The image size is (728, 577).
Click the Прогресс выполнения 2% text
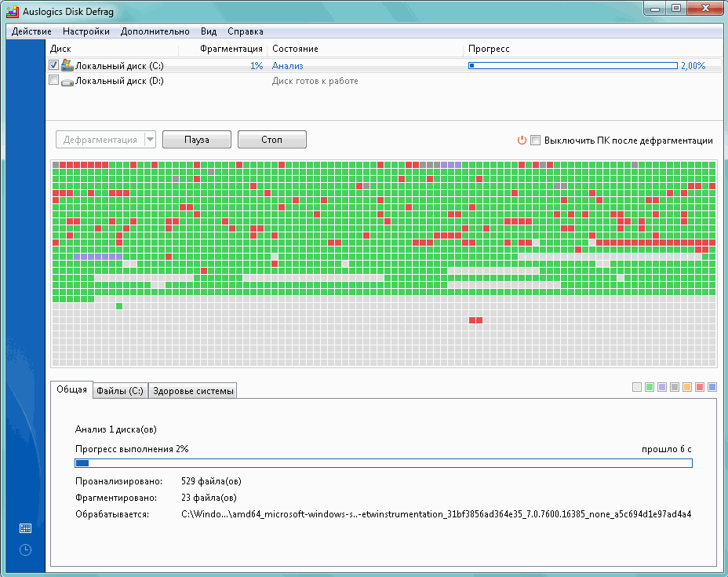pyautogui.click(x=132, y=449)
